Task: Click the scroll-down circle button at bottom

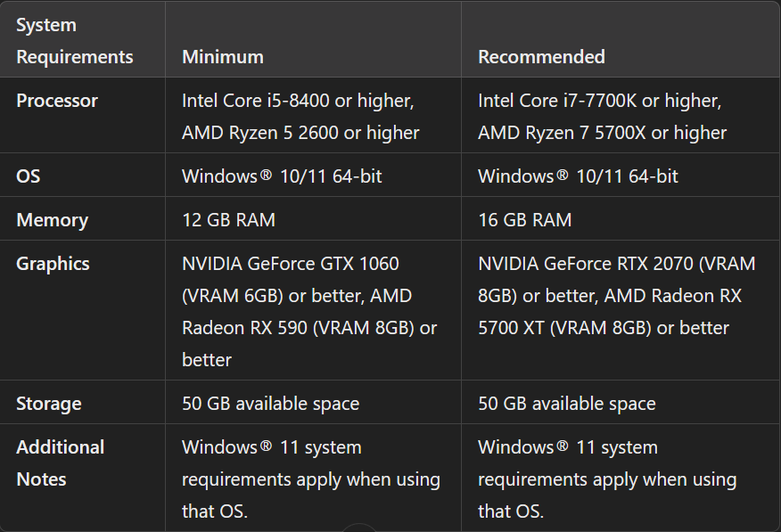Action: tap(359, 528)
